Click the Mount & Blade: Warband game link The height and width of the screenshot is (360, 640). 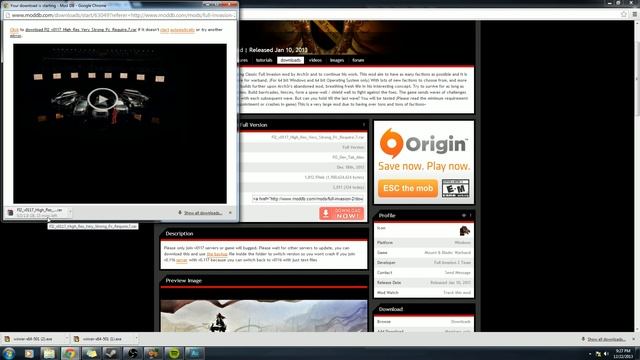(447, 253)
